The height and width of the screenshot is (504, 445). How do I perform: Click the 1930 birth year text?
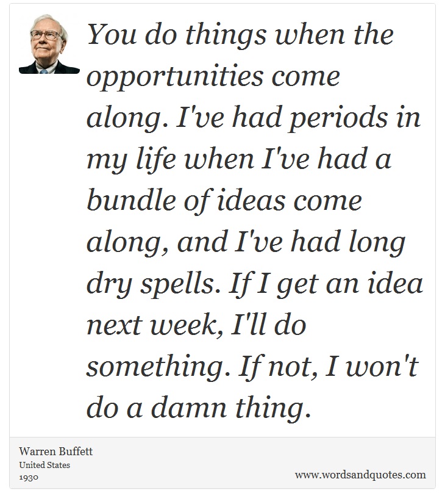(x=29, y=477)
